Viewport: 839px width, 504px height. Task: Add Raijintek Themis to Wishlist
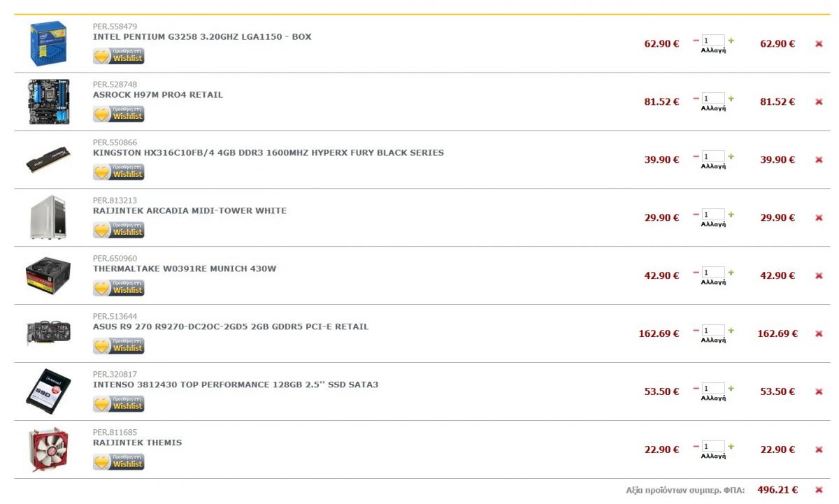[x=119, y=462]
